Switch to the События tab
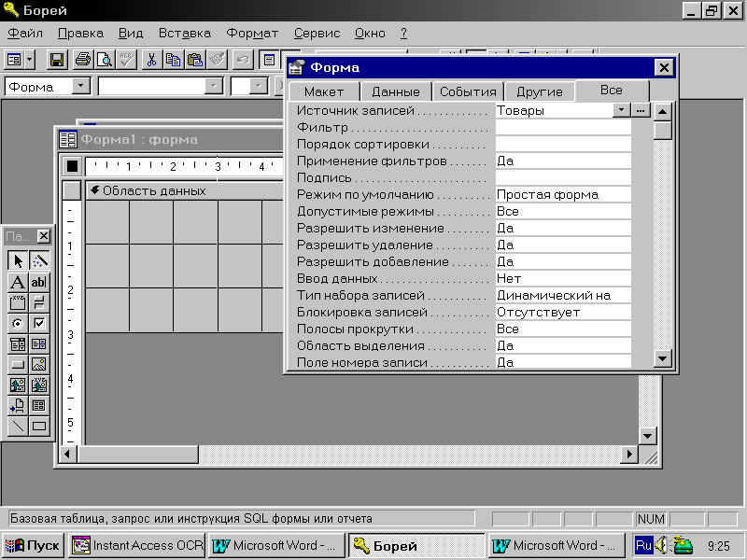 [x=468, y=91]
